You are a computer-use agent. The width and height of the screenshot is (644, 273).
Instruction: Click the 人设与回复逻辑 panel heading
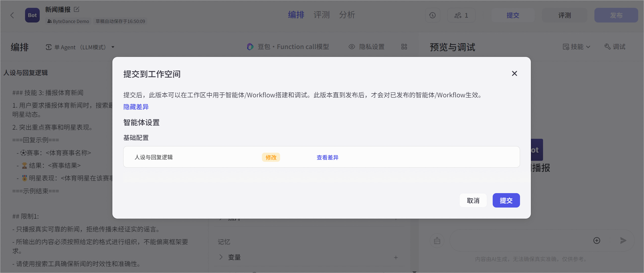coord(26,73)
